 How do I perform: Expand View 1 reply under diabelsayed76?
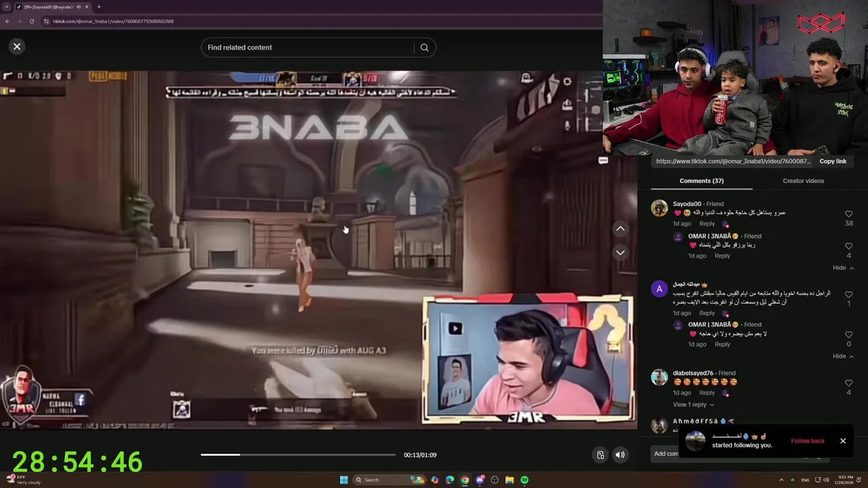point(693,405)
